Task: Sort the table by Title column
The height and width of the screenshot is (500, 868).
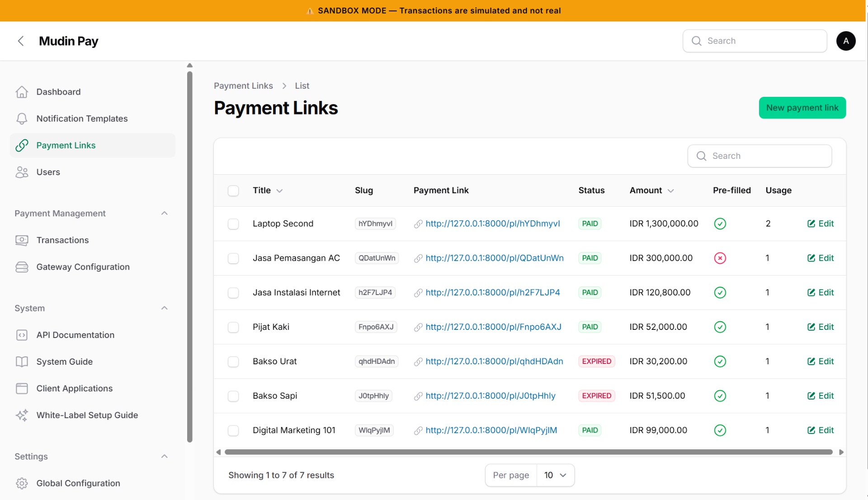Action: click(268, 190)
